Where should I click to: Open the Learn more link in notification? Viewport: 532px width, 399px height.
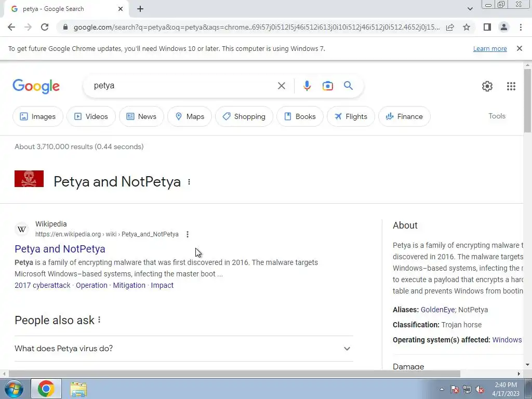pyautogui.click(x=490, y=49)
